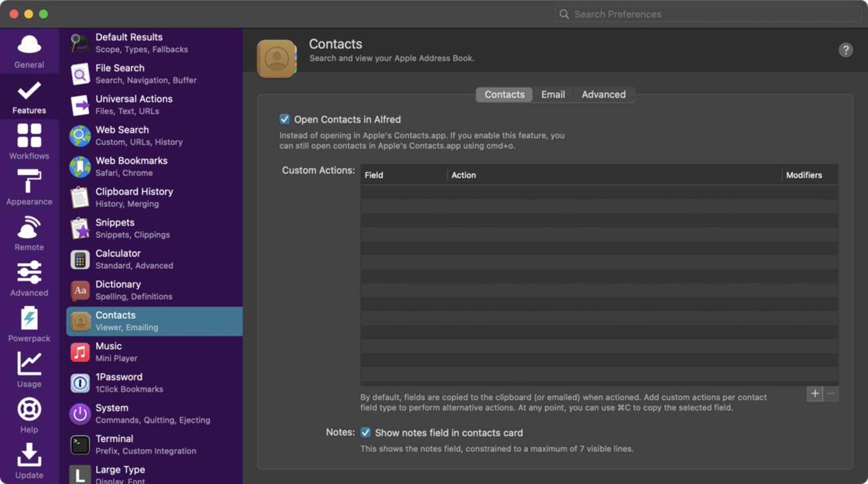Go to Powerpack section
Viewport: 868px width, 484px height.
pyautogui.click(x=29, y=324)
